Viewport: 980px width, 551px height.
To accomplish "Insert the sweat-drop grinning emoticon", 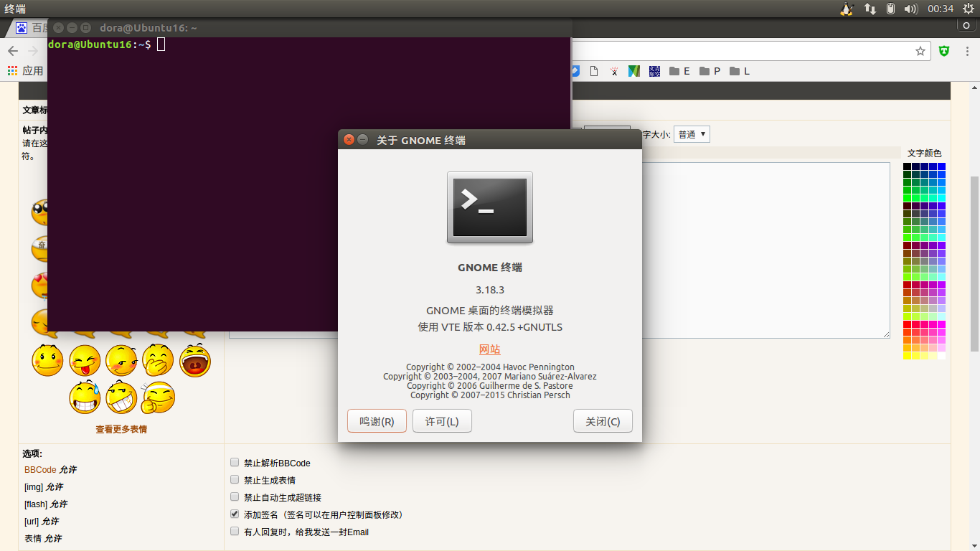I will click(x=85, y=397).
